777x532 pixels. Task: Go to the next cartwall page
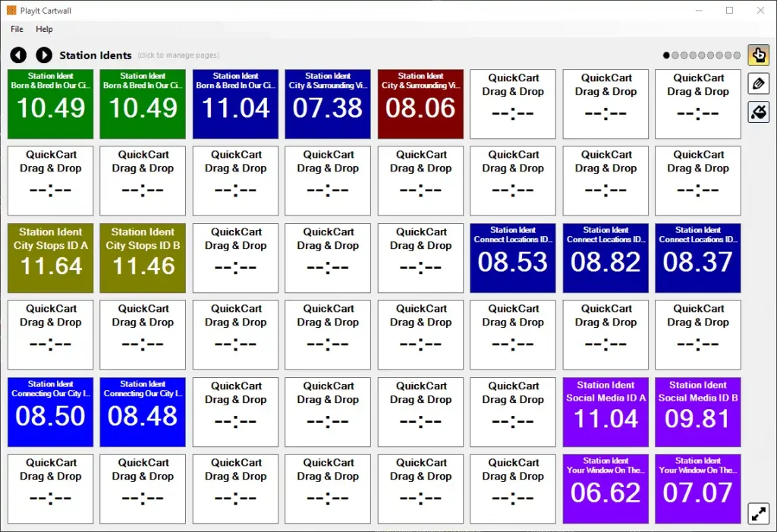pyautogui.click(x=44, y=55)
